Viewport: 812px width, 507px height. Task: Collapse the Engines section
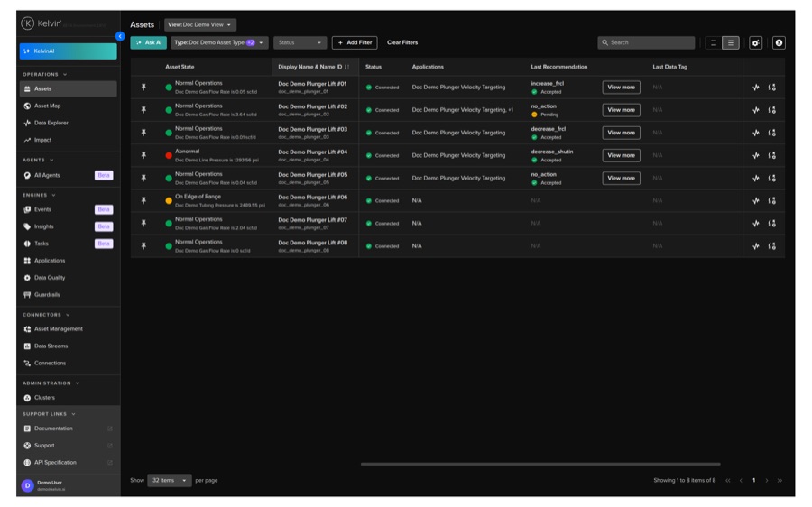[x=53, y=196]
